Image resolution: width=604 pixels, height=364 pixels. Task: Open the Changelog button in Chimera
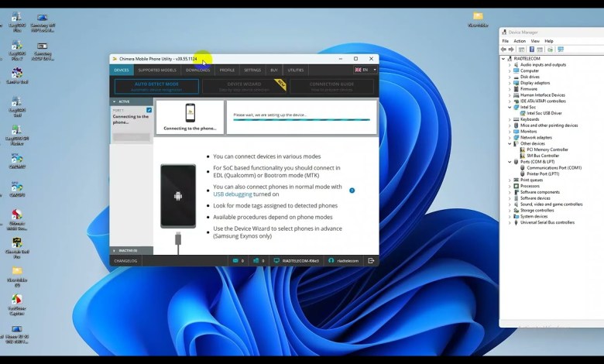pyautogui.click(x=125, y=261)
